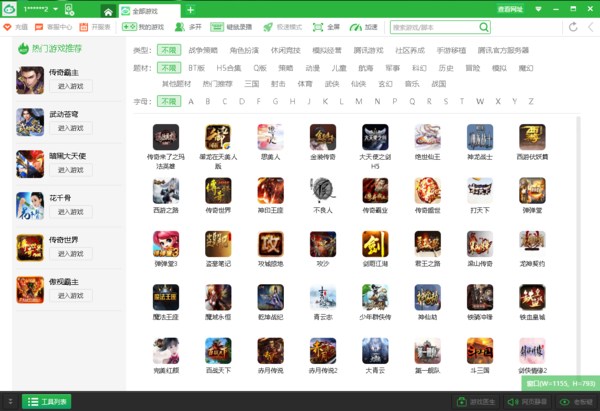Open 键鼠录制 keyboard-mouse recorder
Image resolution: width=600 pixels, height=411 pixels.
tap(231, 27)
